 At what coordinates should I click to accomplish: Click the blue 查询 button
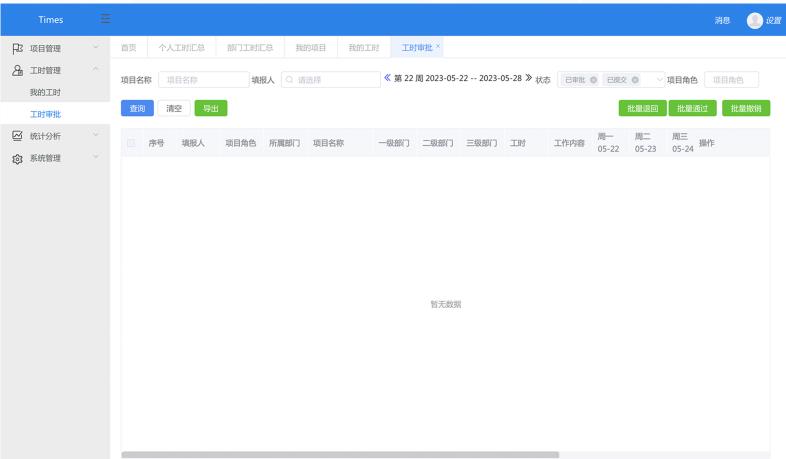pos(135,108)
